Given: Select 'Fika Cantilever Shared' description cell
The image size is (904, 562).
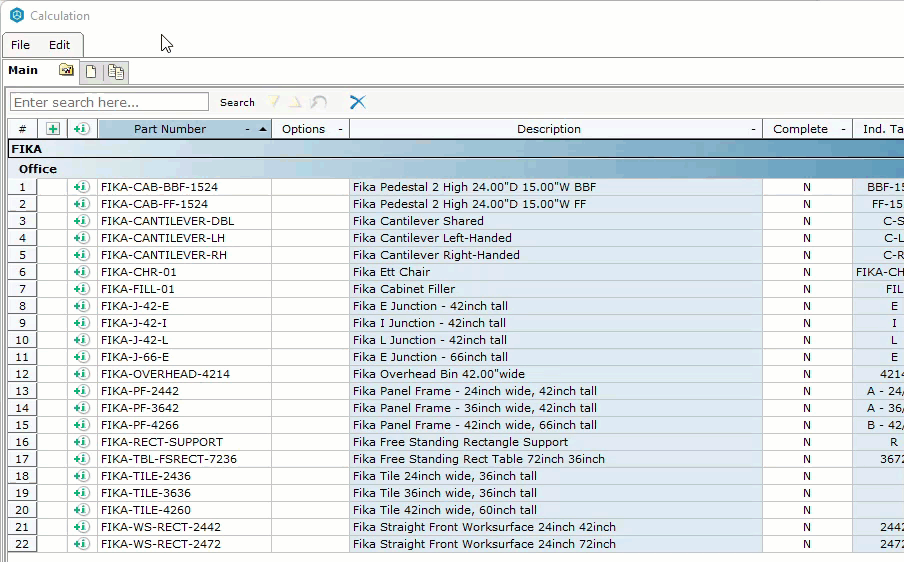Looking at the screenshot, I should 556,221.
